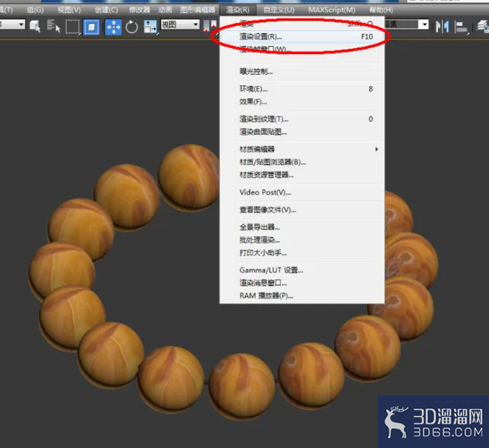Screen dimensions: 489x448
Task: Click the Use Pivot Point Center icon
Action: click(210, 26)
